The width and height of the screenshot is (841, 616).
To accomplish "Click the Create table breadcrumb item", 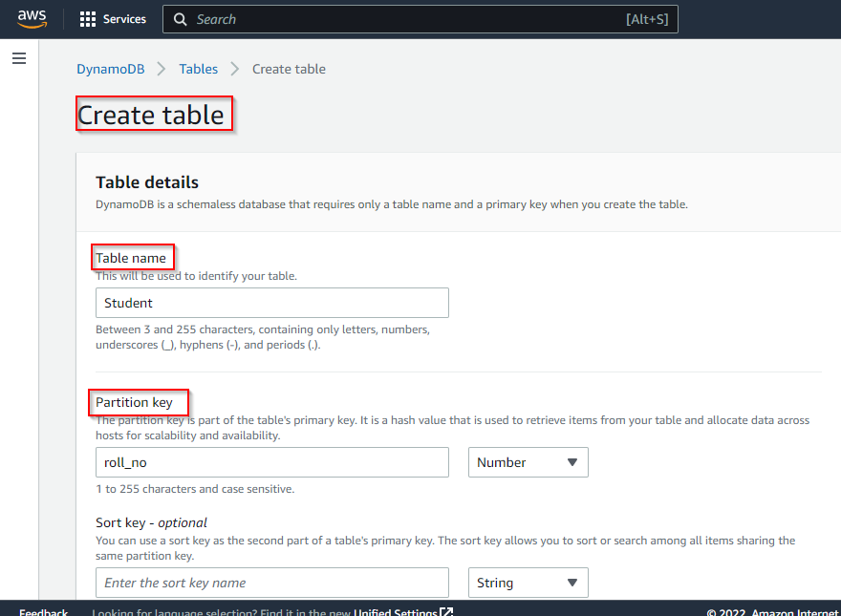I will pyautogui.click(x=289, y=69).
